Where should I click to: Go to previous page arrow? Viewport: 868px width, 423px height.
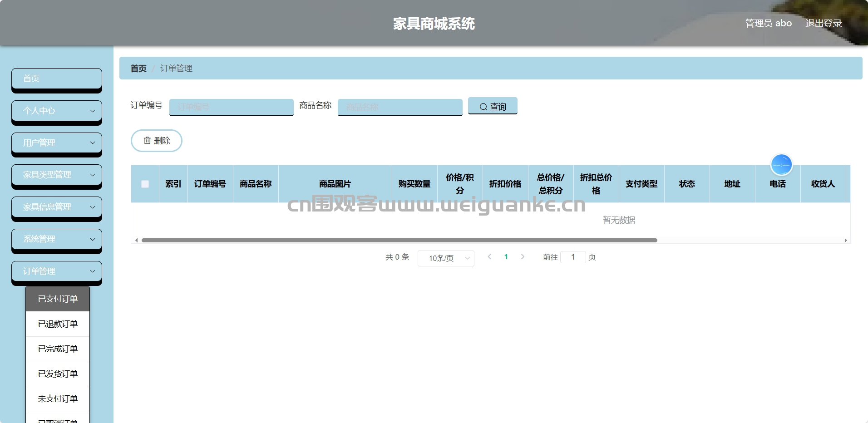point(489,257)
